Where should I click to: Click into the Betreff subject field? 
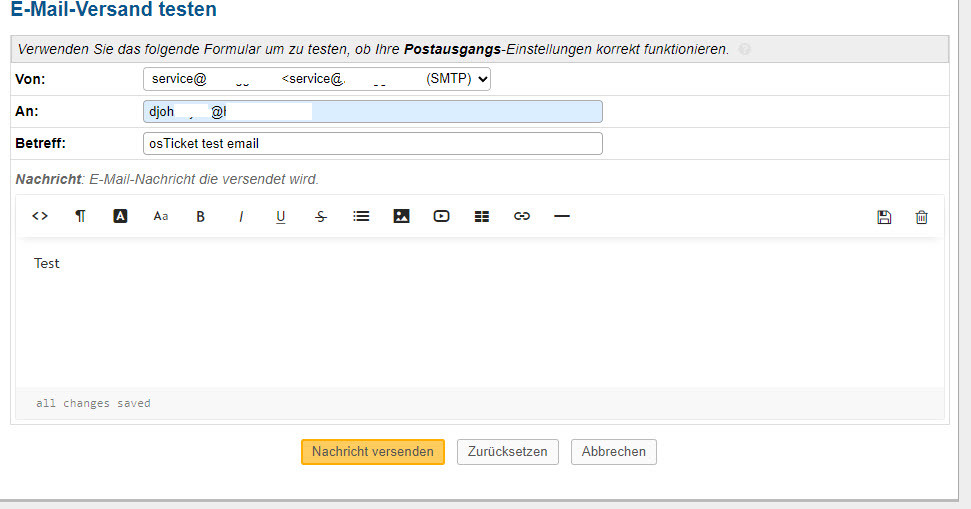coord(372,144)
